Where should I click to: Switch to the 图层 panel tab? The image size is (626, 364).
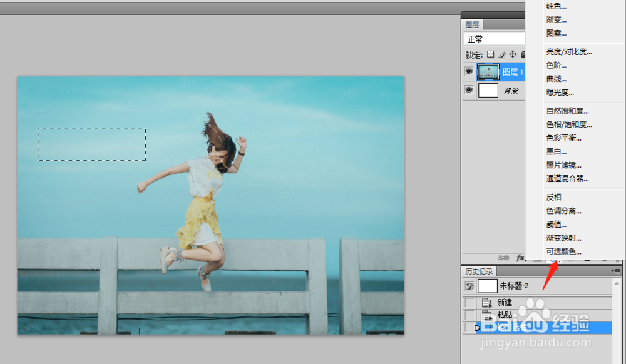coord(473,24)
